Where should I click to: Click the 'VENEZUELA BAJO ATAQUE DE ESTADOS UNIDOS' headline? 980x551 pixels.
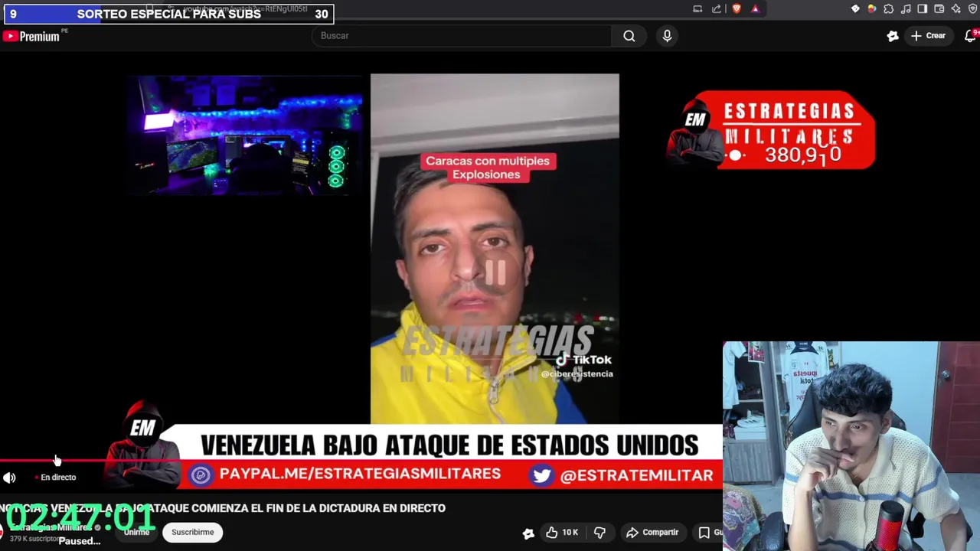pyautogui.click(x=449, y=445)
